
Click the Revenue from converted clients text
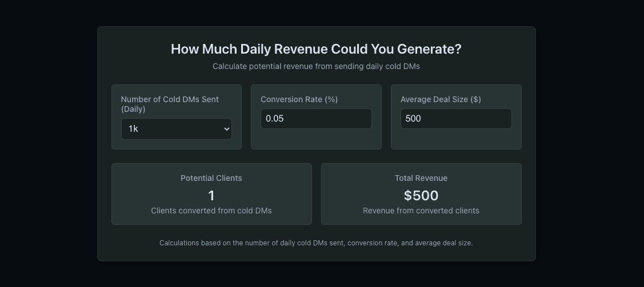[x=421, y=211]
